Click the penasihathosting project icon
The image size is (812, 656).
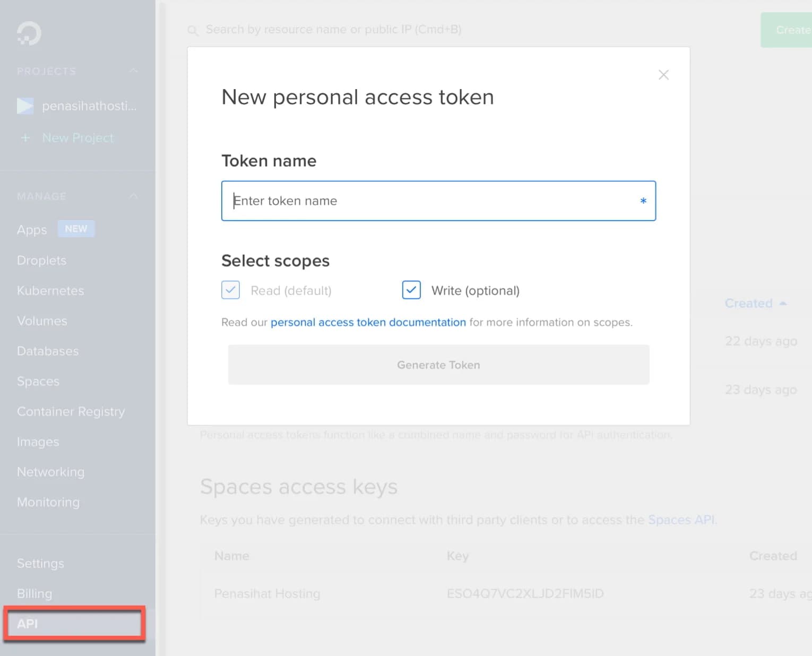pyautogui.click(x=25, y=106)
